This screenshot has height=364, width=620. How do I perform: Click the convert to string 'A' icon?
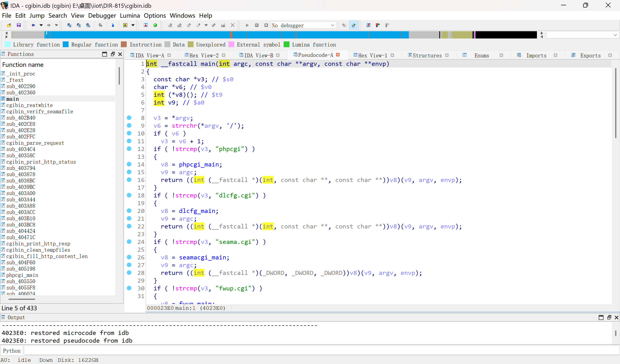click(189, 25)
